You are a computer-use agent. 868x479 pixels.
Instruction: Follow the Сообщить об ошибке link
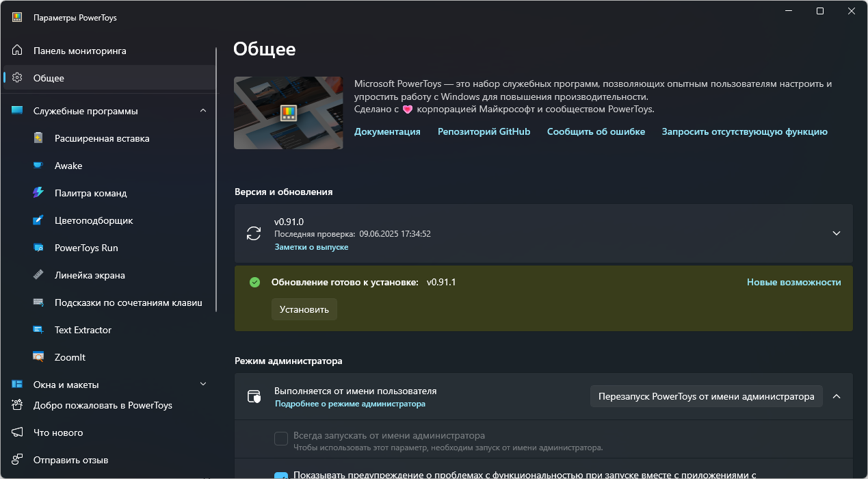596,132
